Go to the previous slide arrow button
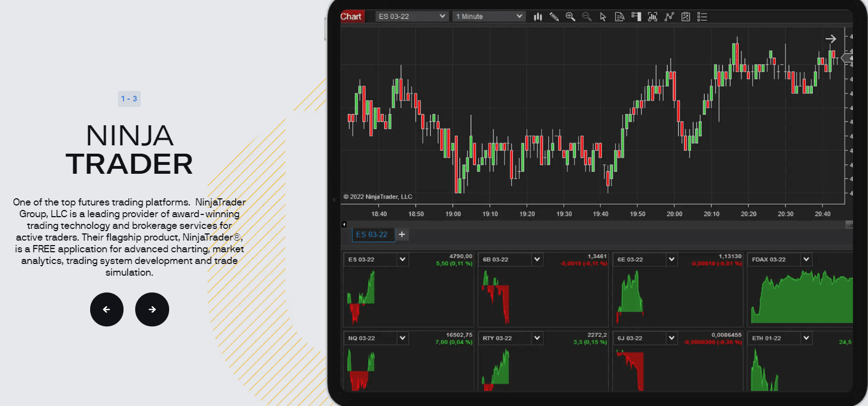Screen dimensions: 868x406 107,309
